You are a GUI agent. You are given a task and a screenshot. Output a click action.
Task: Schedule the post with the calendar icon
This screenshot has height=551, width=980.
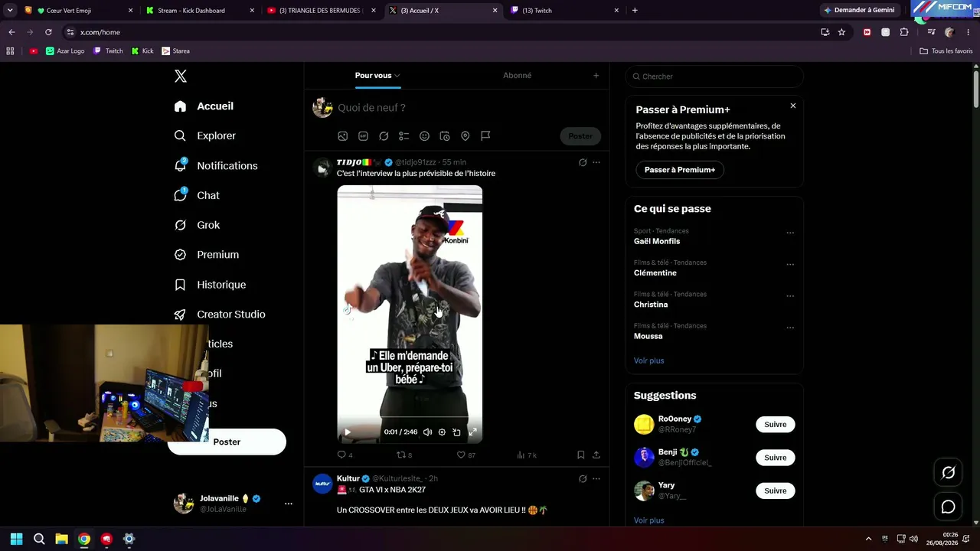445,136
